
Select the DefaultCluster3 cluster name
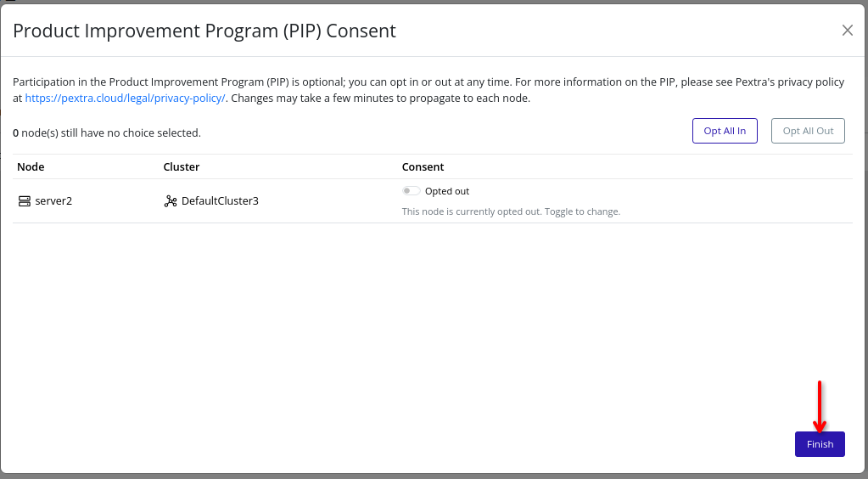pos(220,201)
